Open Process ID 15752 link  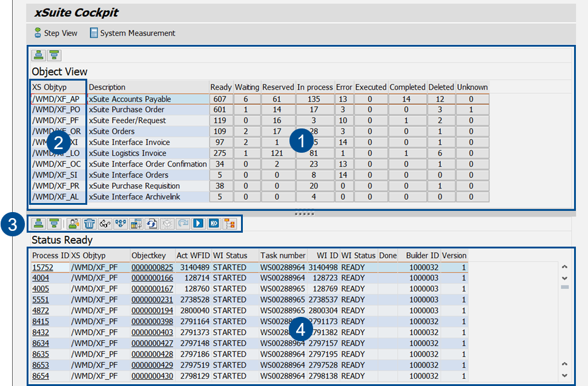coord(42,267)
